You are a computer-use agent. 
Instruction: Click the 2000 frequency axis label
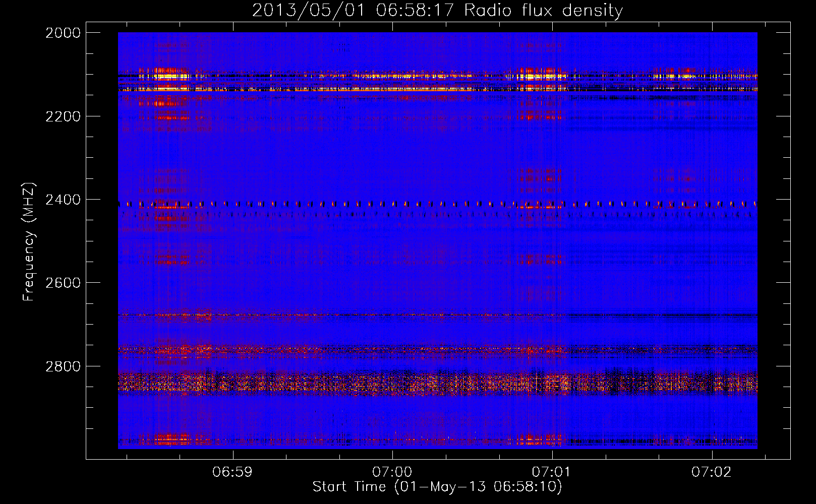(63, 33)
